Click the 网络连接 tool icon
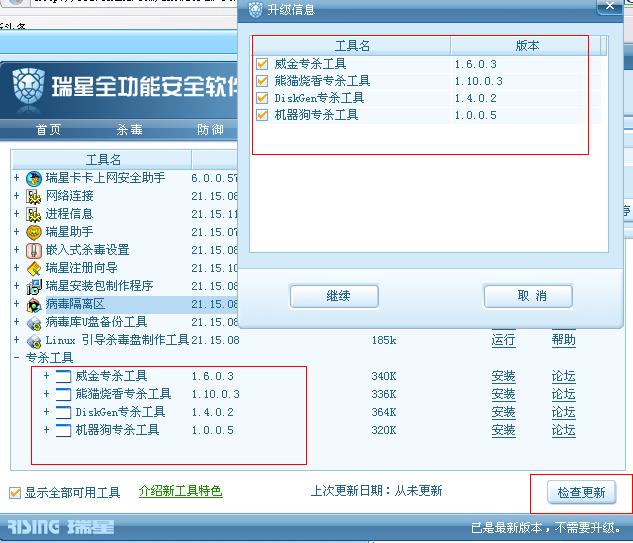This screenshot has width=633, height=543. pyautogui.click(x=34, y=196)
